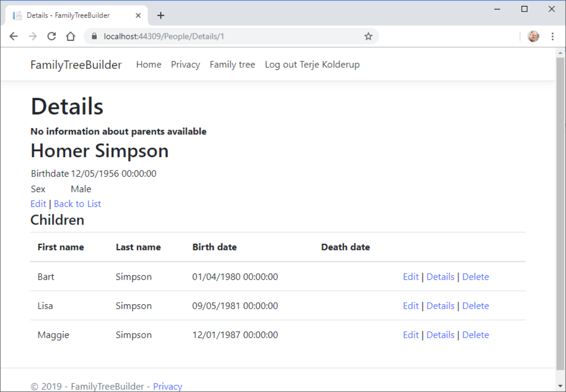Open the user profile avatar
This screenshot has height=392, width=566.
(533, 36)
